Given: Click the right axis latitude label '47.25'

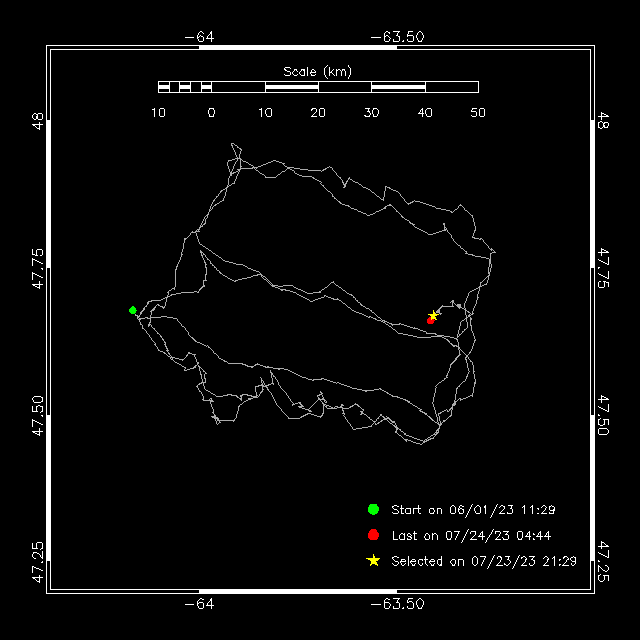Looking at the screenshot, I should click(603, 562).
